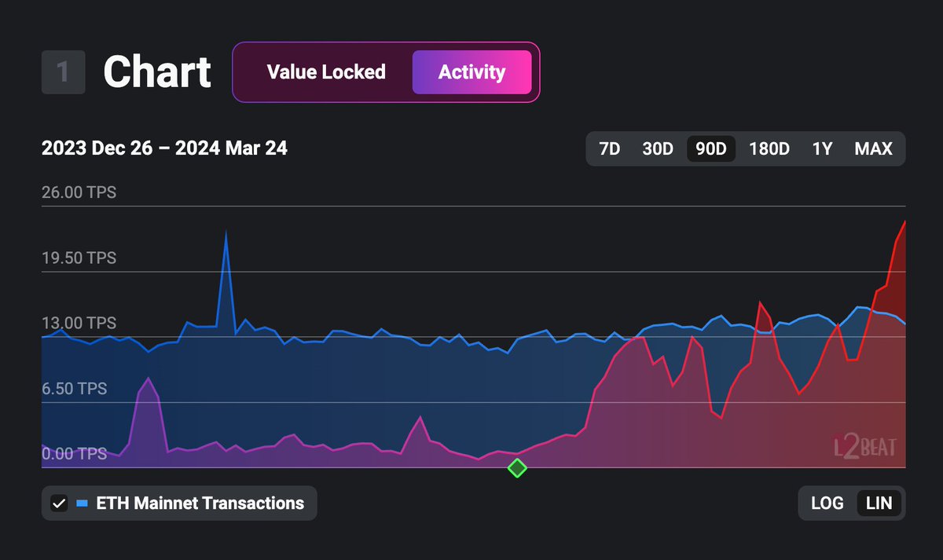Select the Activity tab

(x=472, y=72)
